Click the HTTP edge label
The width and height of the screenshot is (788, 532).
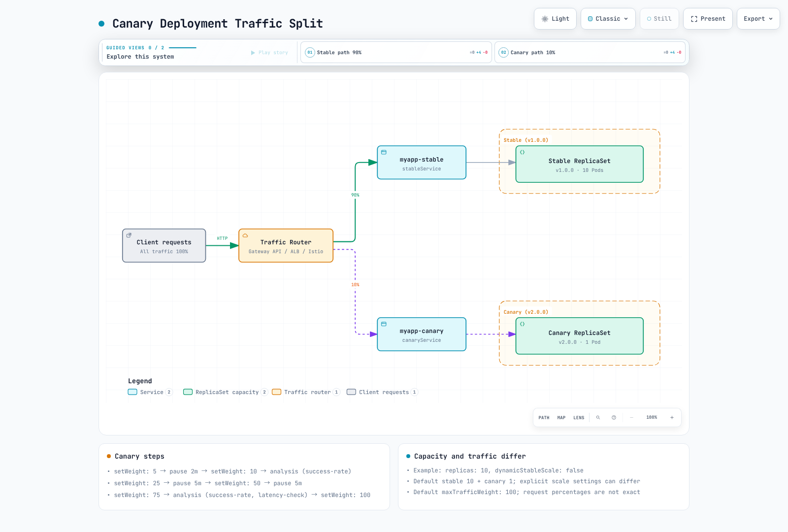pos(222,238)
